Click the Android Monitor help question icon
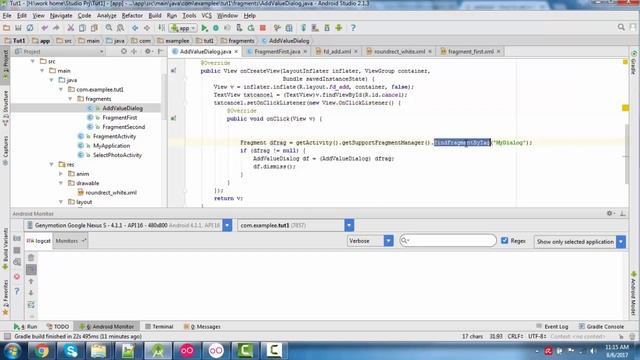This screenshot has height=360, width=640. click(17, 291)
